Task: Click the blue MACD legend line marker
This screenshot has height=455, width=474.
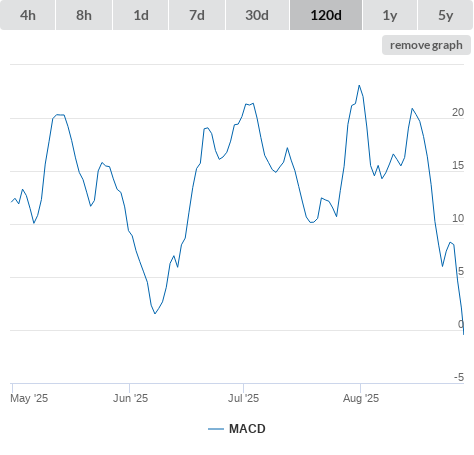Action: 216,429
